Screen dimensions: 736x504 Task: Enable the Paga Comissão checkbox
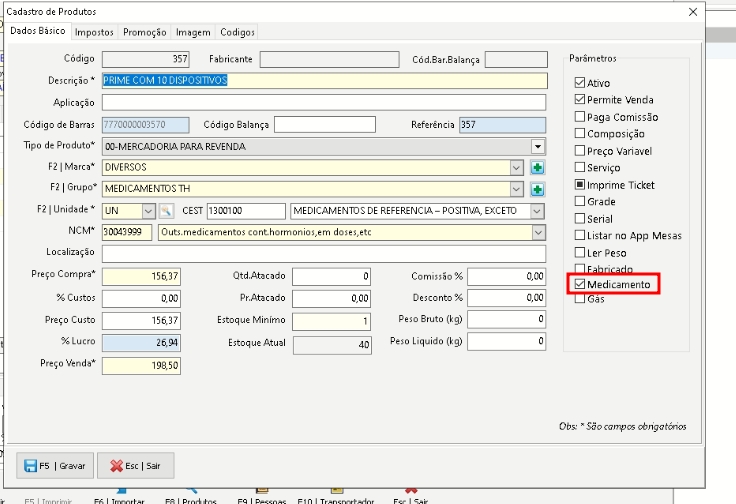click(x=580, y=117)
